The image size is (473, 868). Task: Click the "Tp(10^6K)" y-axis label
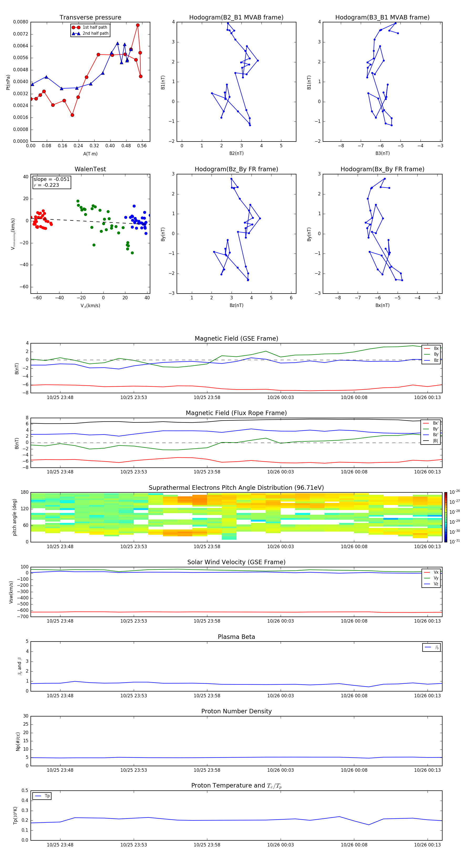pos(15,815)
